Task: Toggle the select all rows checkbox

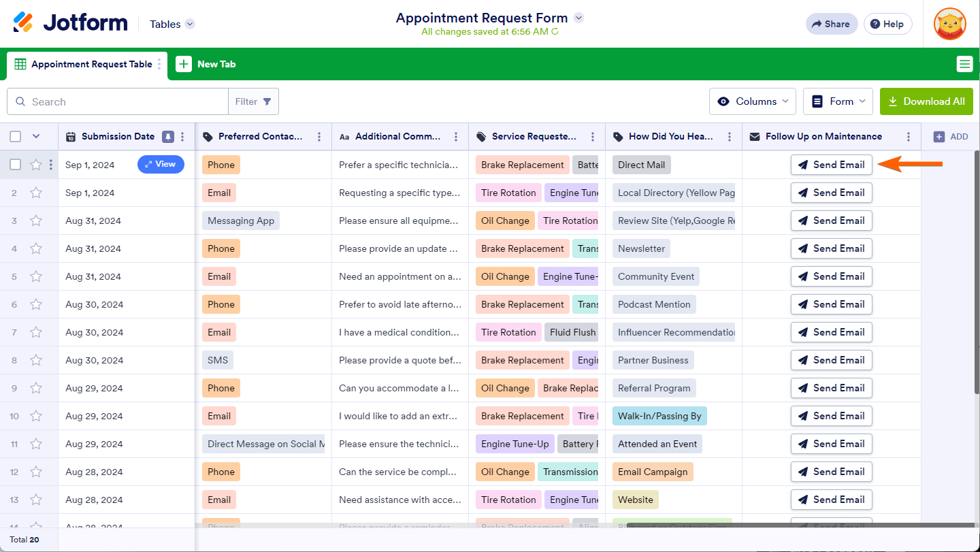Action: coord(16,137)
